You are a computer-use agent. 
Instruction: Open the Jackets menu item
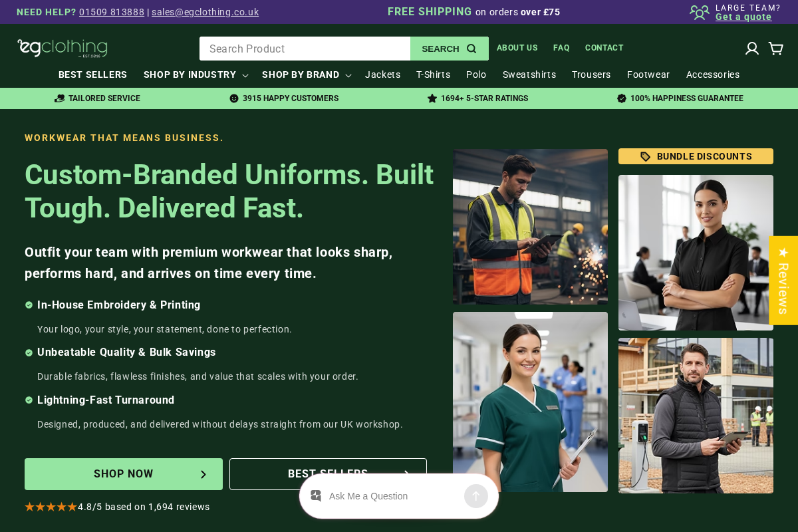coord(382,75)
